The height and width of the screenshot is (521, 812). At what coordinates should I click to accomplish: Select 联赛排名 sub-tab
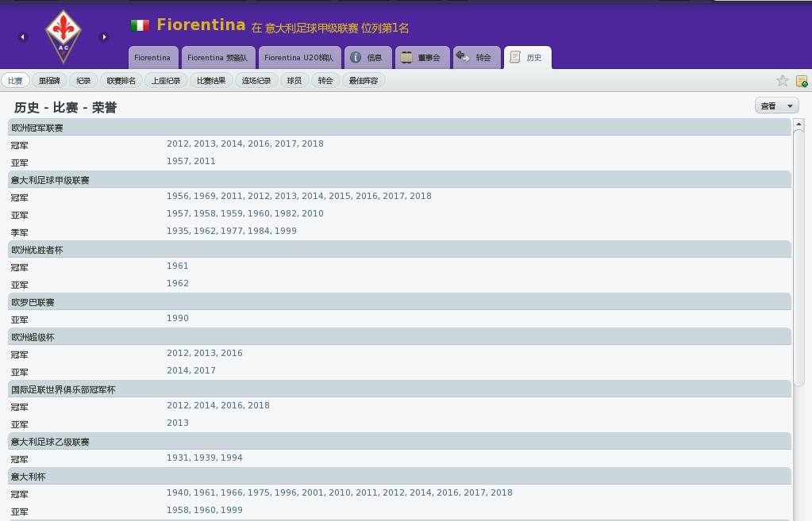coord(121,81)
